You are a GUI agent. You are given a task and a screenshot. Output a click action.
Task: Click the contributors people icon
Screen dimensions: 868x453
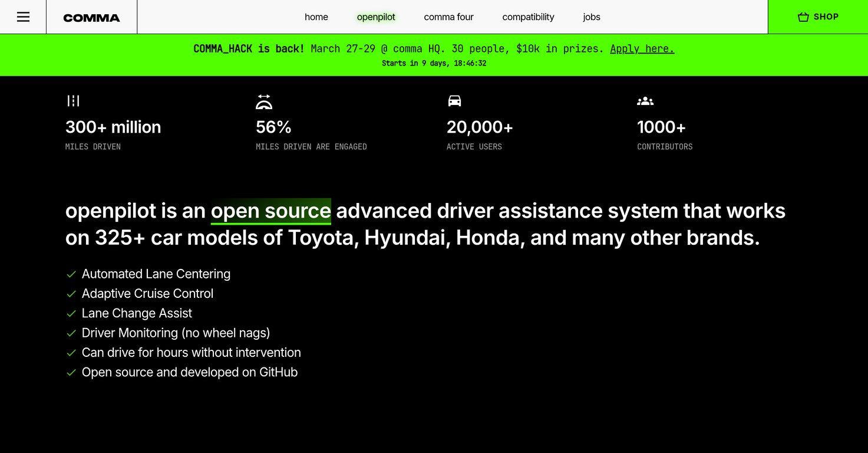645,101
